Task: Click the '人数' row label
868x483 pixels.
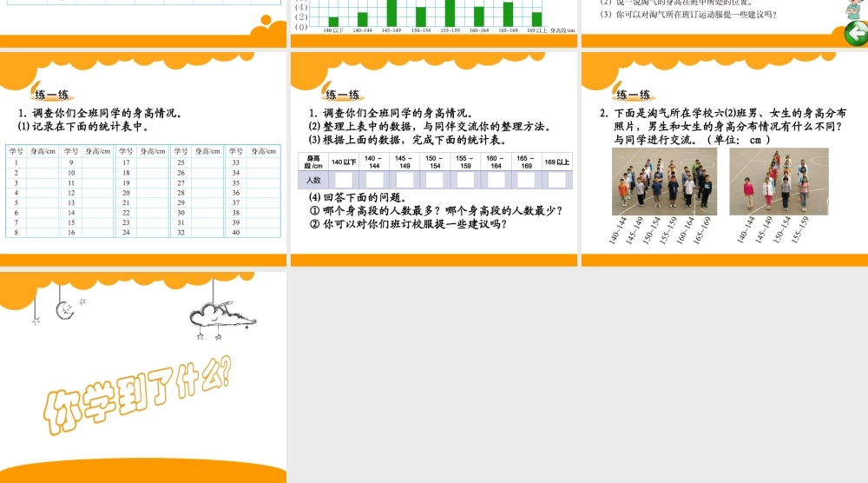Action: (x=313, y=180)
